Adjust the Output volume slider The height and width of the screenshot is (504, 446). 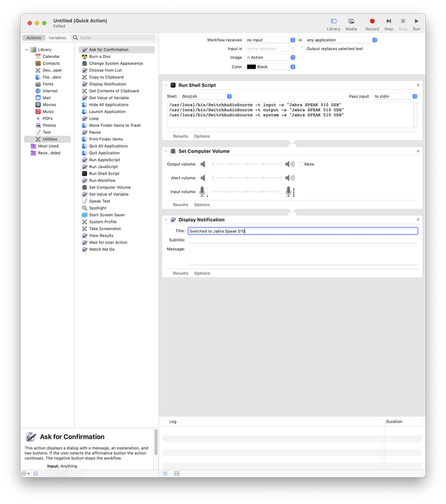pyautogui.click(x=248, y=164)
